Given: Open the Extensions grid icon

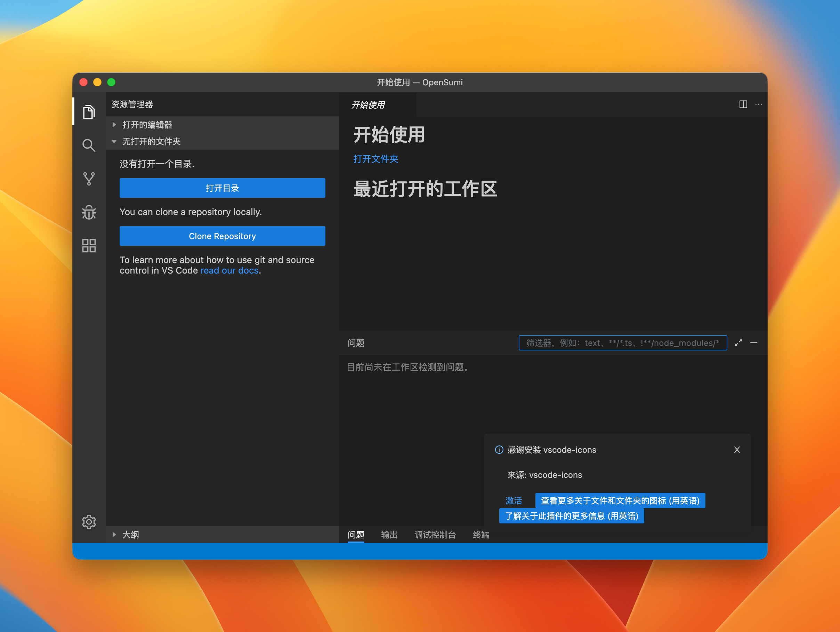Looking at the screenshot, I should pos(89,246).
